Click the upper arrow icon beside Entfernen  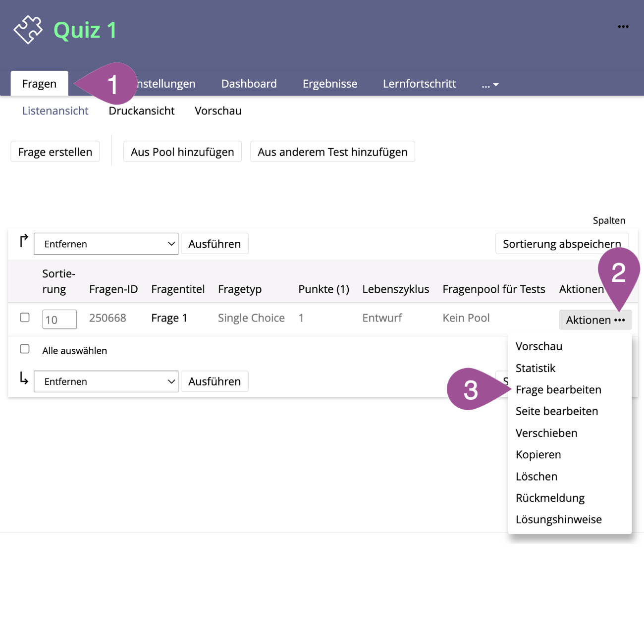(x=23, y=241)
